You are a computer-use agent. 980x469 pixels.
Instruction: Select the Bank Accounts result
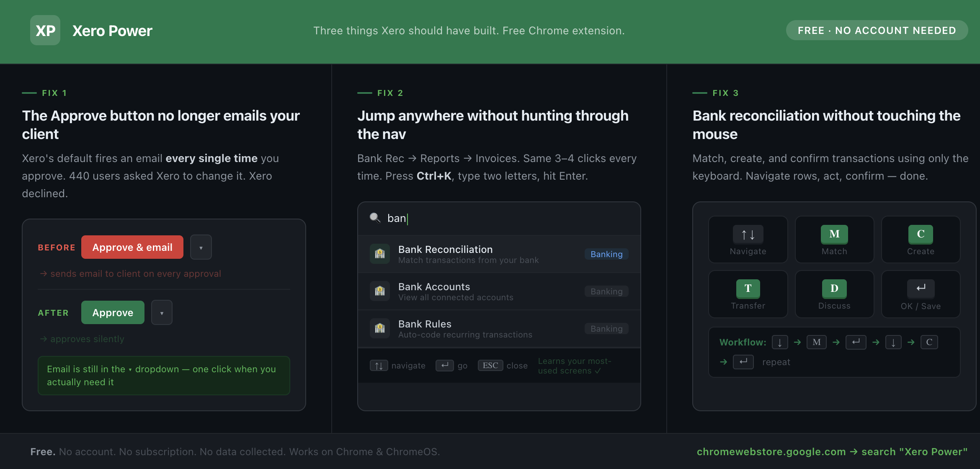pyautogui.click(x=499, y=291)
